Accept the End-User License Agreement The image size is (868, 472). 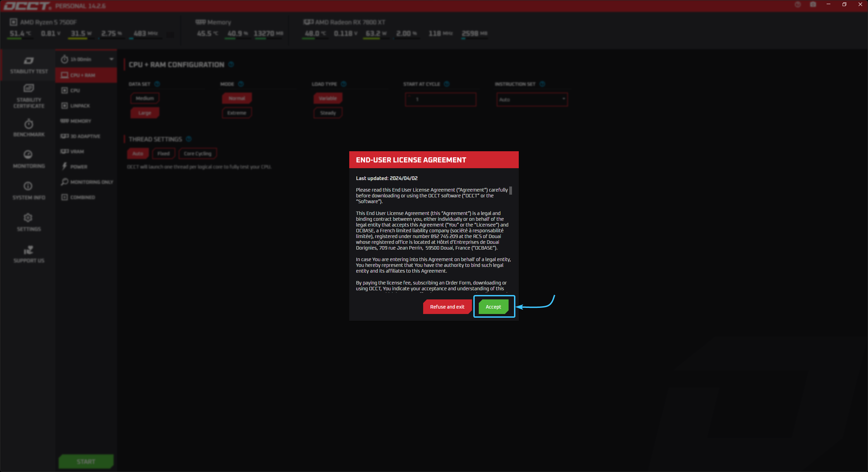click(x=493, y=307)
